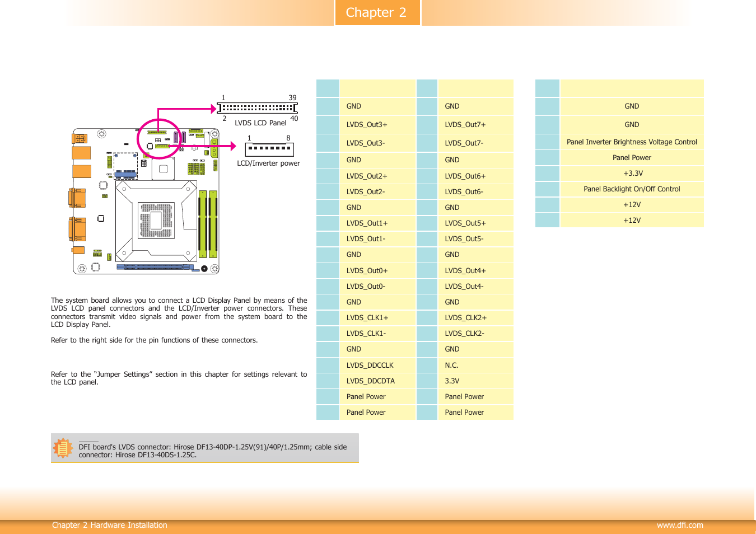Screen dimensions: 756x534
Task: Select the LVDS_DDCCLK table cell
Action: [x=377, y=366]
